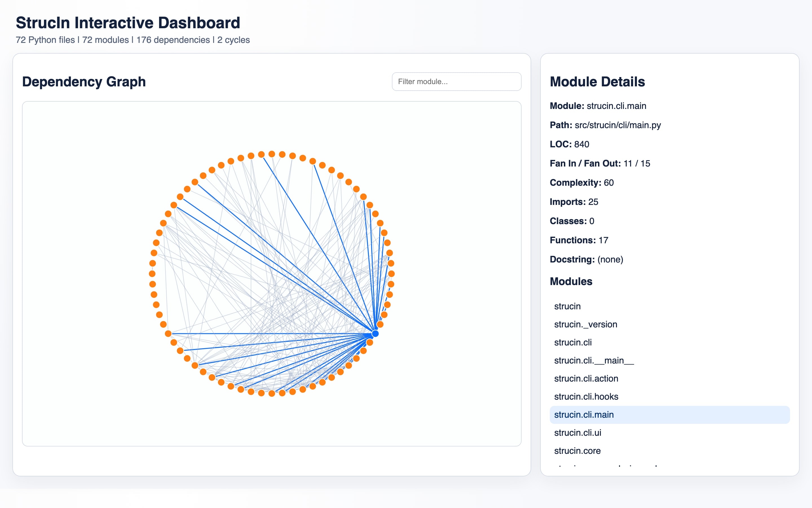
Task: Click the Module: strucin.cli.main line
Action: pyautogui.click(x=598, y=106)
